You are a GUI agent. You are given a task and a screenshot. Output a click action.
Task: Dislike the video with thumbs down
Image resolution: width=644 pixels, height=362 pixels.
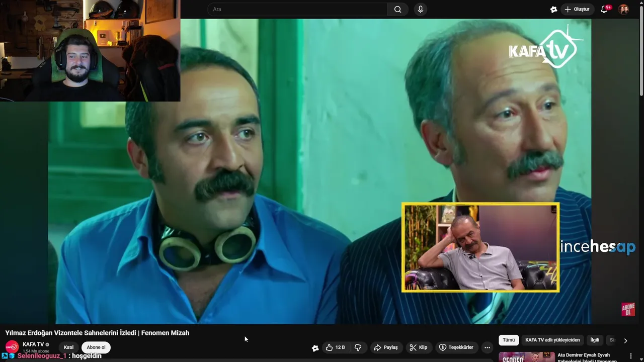point(358,347)
